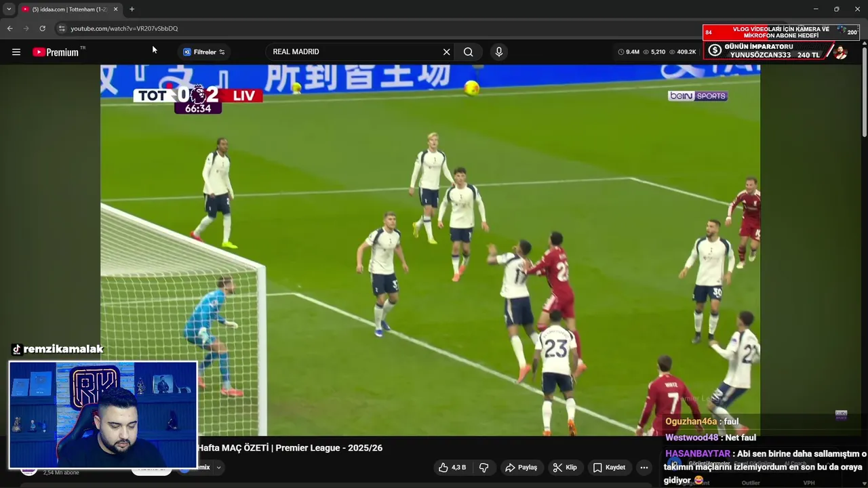Open the tab search dropdown arrow
868x488 pixels.
tap(9, 9)
